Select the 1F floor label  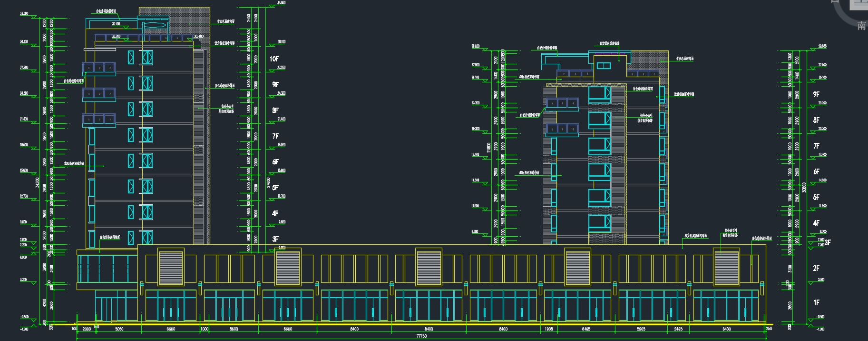point(816,302)
